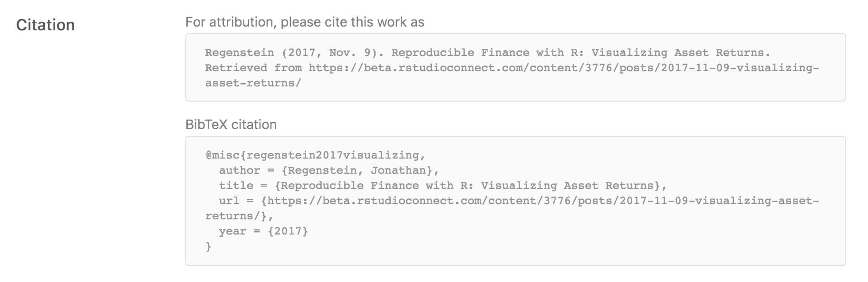The width and height of the screenshot is (868, 282).
Task: Click 'Jonathan' in the BibTeX author value
Action: (398, 170)
